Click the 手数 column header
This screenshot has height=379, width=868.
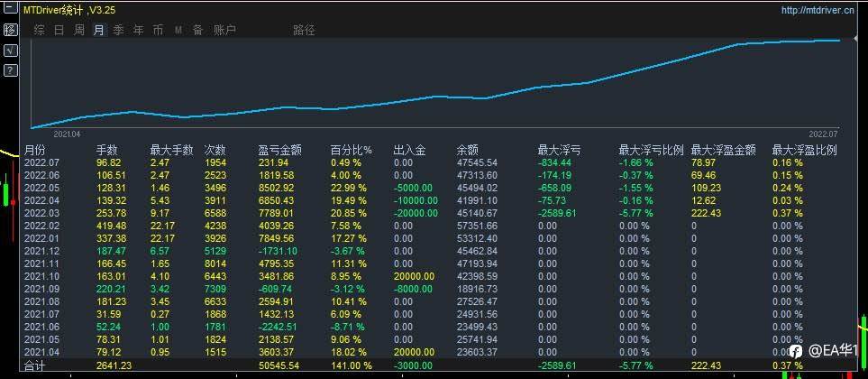pos(107,150)
